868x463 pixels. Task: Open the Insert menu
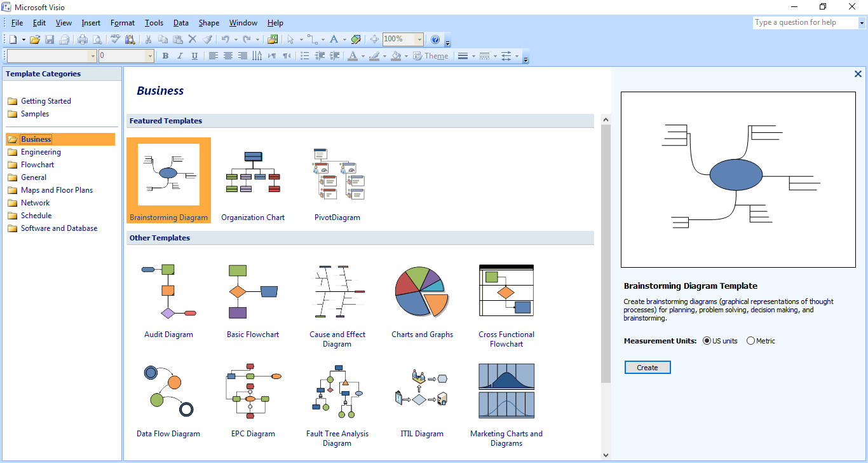click(x=91, y=23)
